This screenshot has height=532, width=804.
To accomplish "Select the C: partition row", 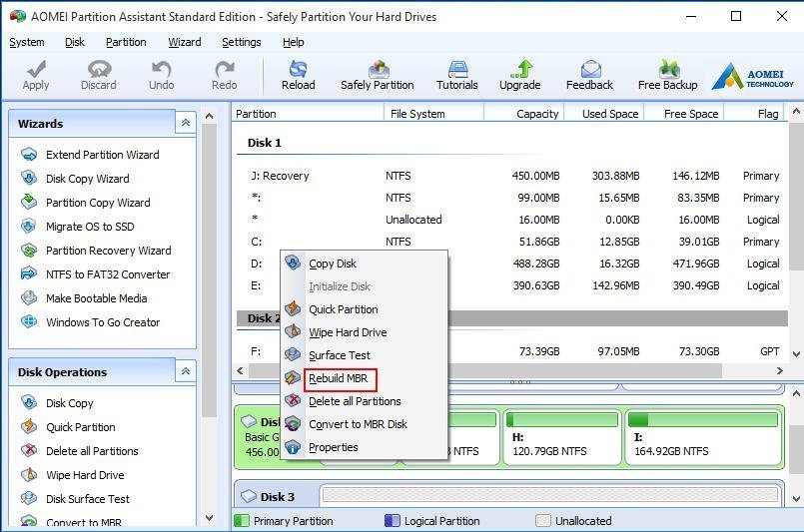I will pos(511,242).
